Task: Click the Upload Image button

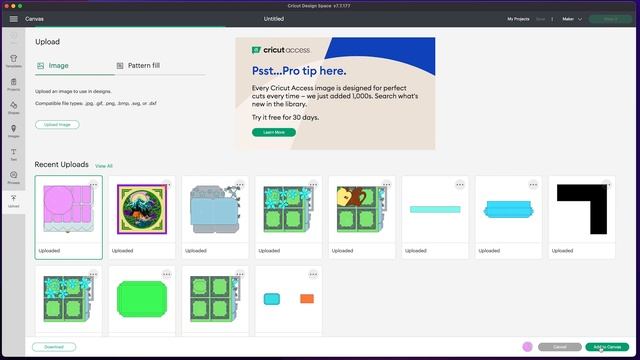Action: tap(57, 124)
